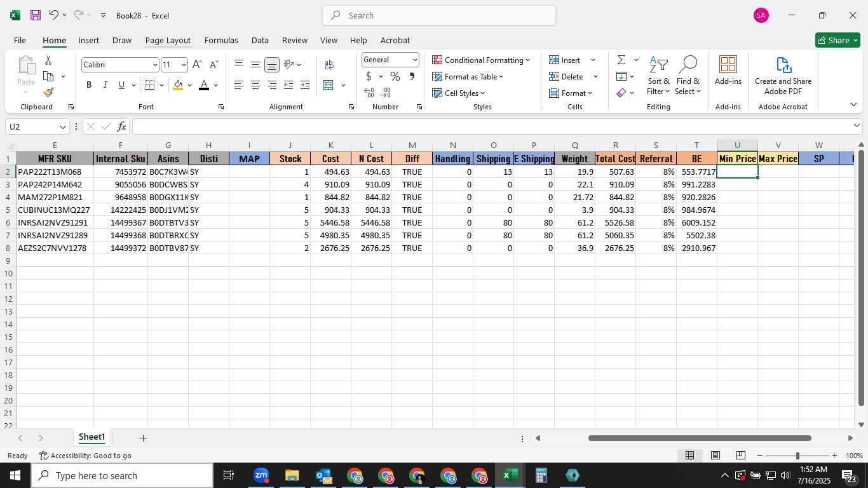Toggle Align Left alignment
Viewport: 868px width, 488px height.
[x=239, y=85]
